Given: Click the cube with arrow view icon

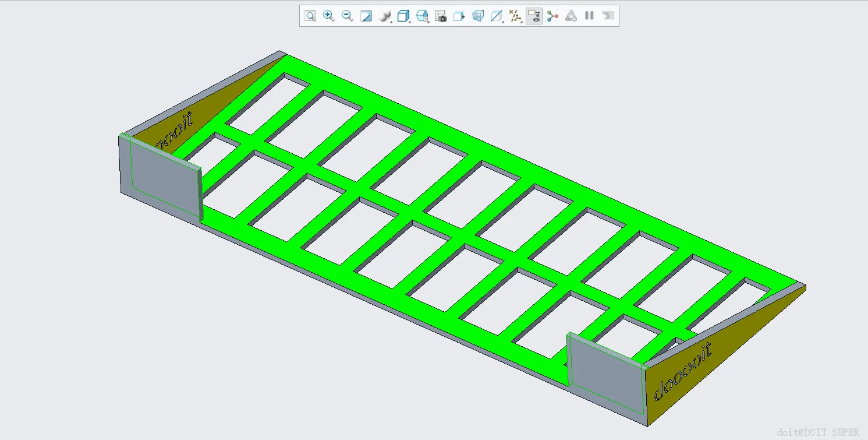Looking at the screenshot, I should 459,16.
